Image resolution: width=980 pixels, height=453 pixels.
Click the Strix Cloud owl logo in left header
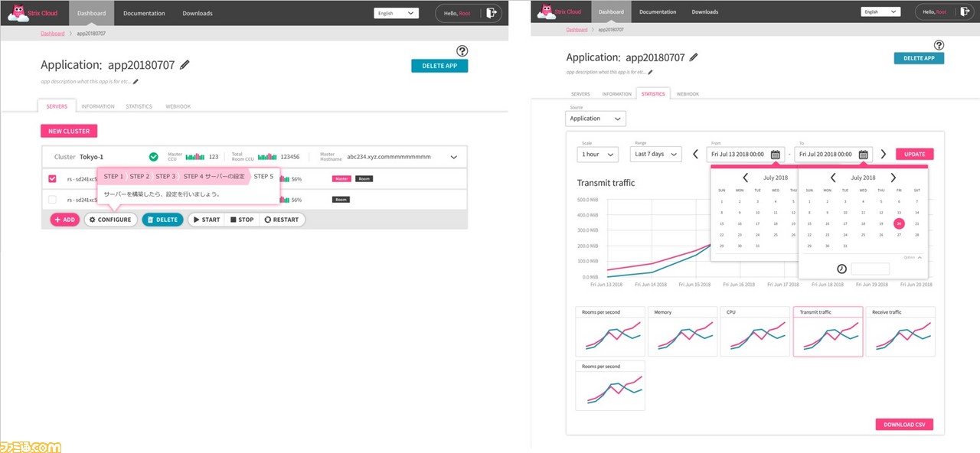(18, 13)
